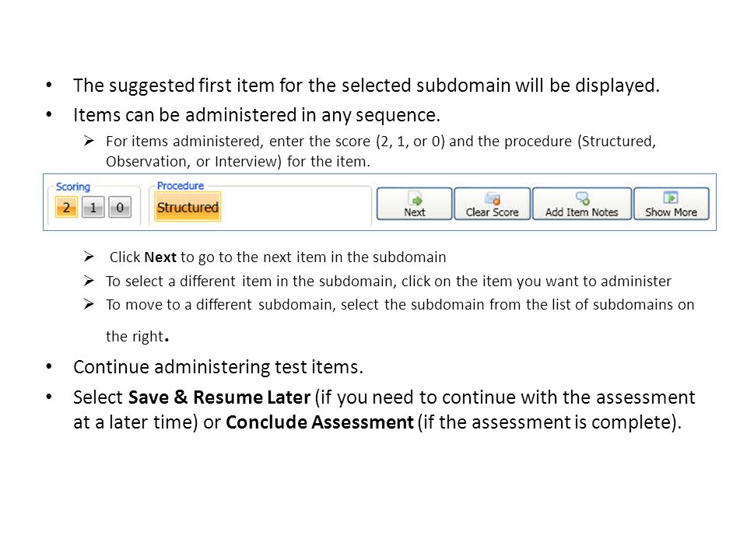Image resolution: width=747 pixels, height=560 pixels.
Task: Choose the Structured procedure option
Action: click(188, 207)
